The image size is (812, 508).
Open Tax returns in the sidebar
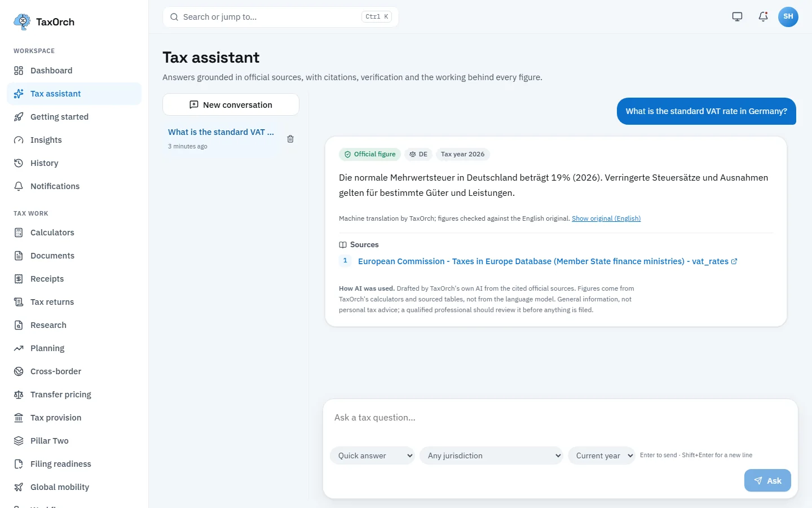pos(74,302)
